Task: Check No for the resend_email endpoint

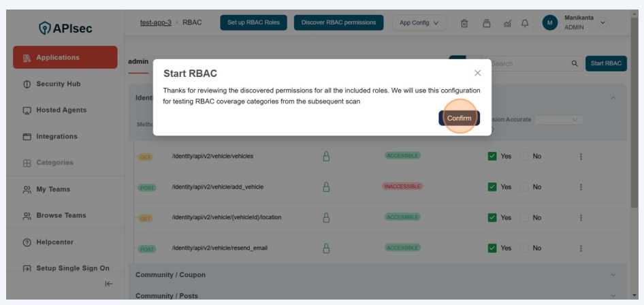Action: [x=526, y=248]
